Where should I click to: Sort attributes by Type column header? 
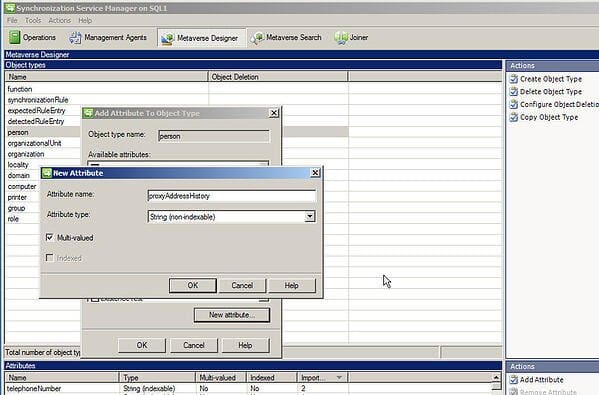pyautogui.click(x=157, y=378)
